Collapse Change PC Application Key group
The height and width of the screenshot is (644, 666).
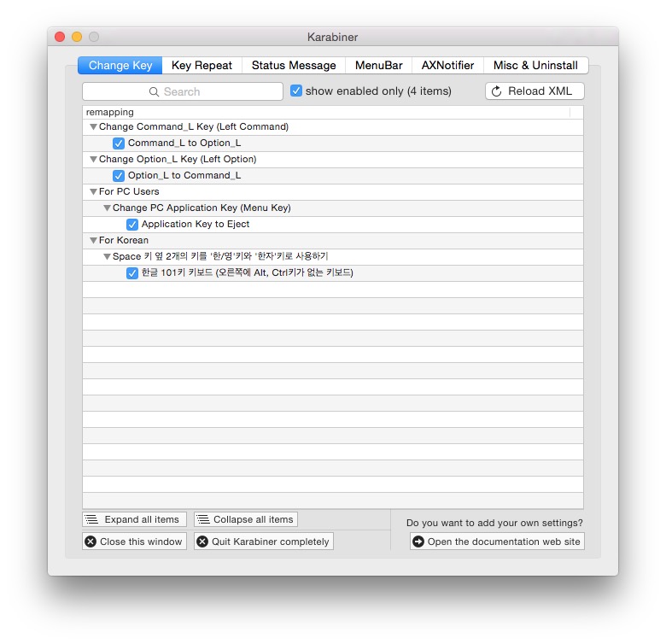coord(107,208)
